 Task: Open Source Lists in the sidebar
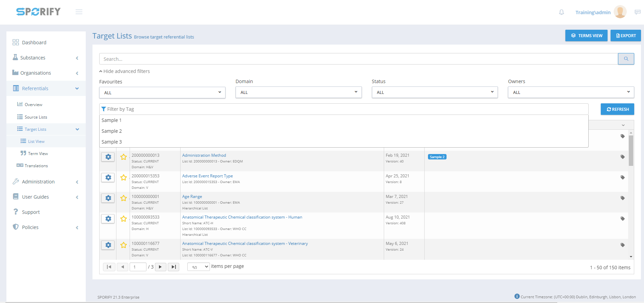click(x=36, y=117)
